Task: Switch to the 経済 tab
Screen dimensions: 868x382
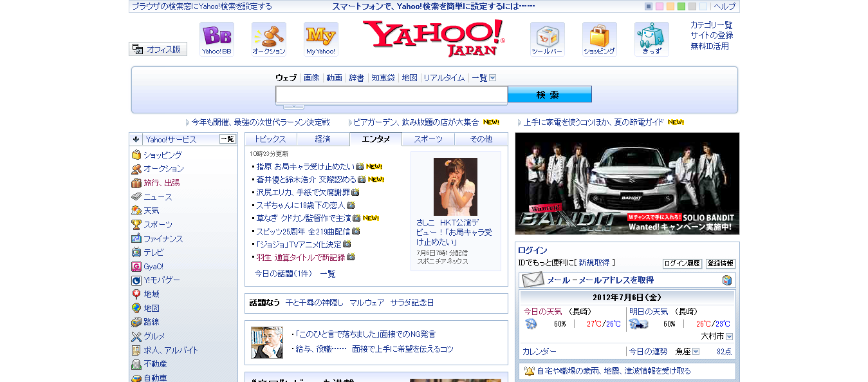Action: coord(323,139)
